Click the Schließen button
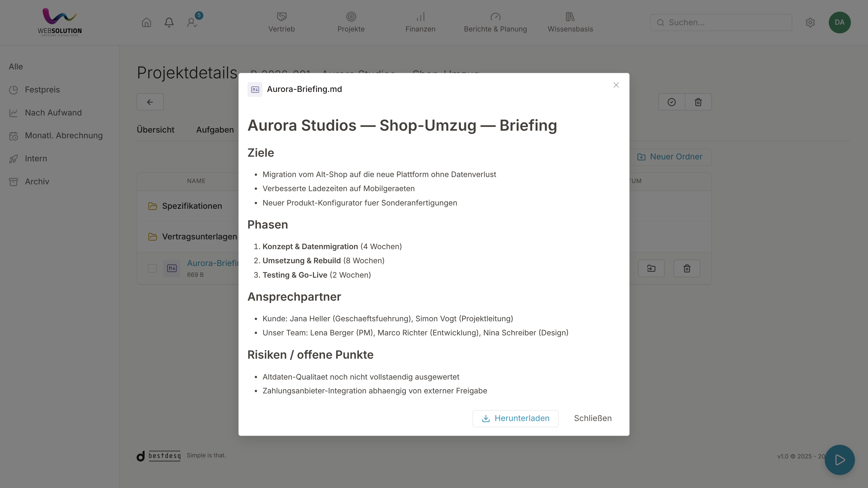This screenshot has height=488, width=868. (x=593, y=419)
